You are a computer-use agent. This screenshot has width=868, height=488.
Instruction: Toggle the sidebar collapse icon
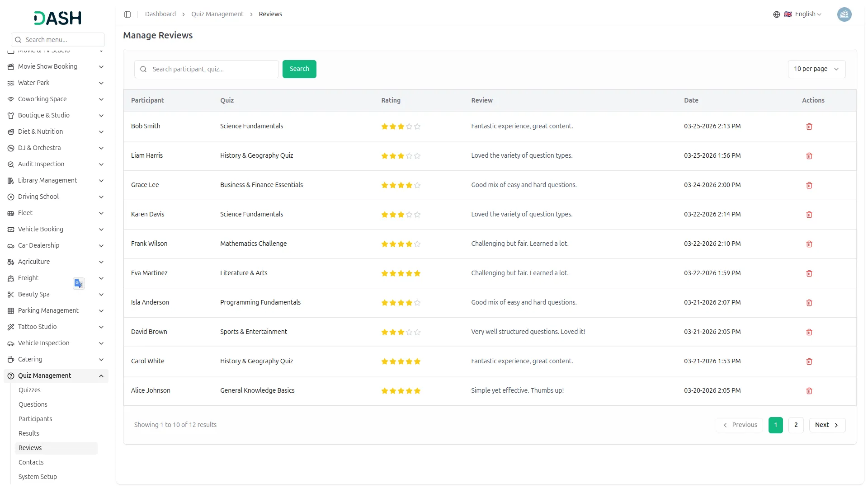click(127, 14)
